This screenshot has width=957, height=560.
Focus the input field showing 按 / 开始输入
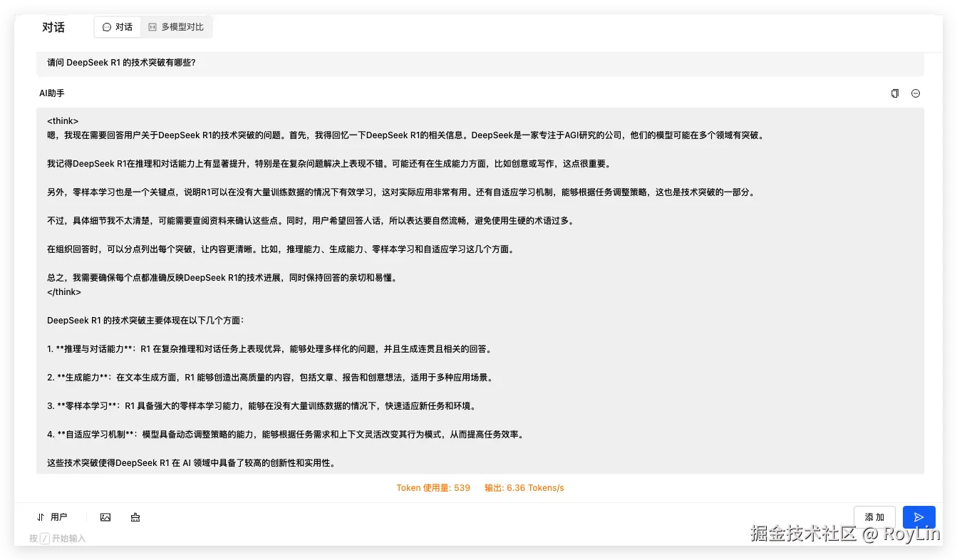pyautogui.click(x=57, y=539)
